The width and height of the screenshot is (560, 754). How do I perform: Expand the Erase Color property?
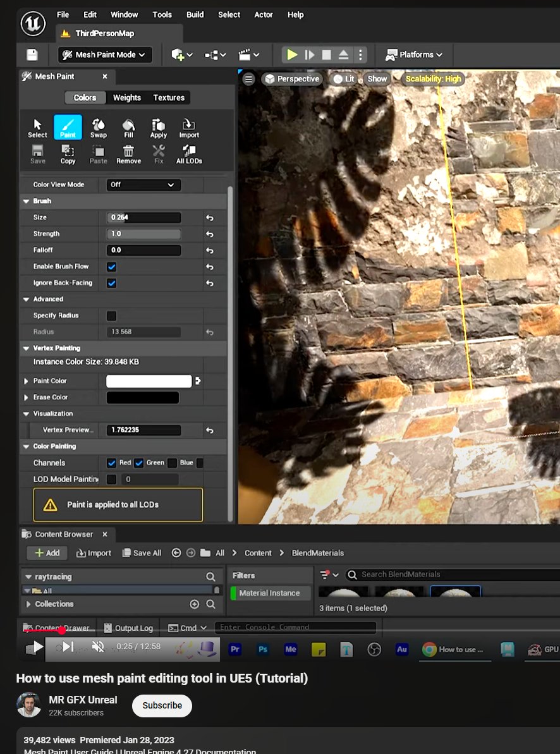click(26, 397)
